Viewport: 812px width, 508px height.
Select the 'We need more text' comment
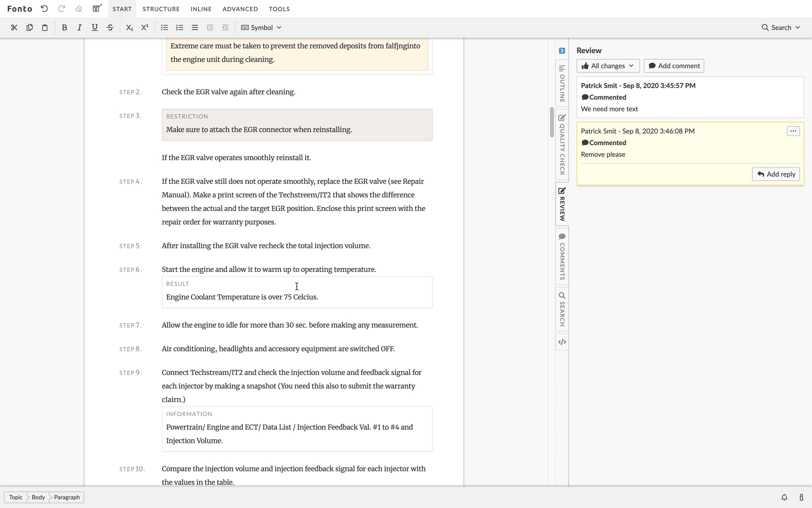[x=690, y=97]
